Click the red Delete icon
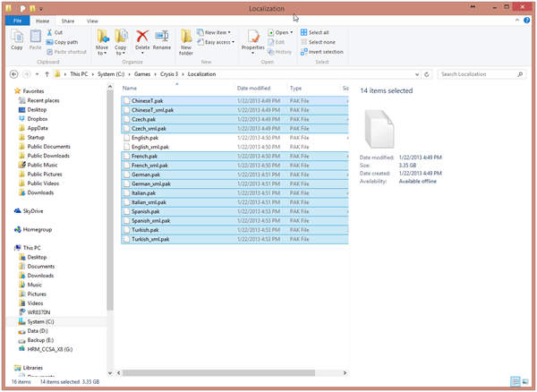537x392 pixels. 142,37
